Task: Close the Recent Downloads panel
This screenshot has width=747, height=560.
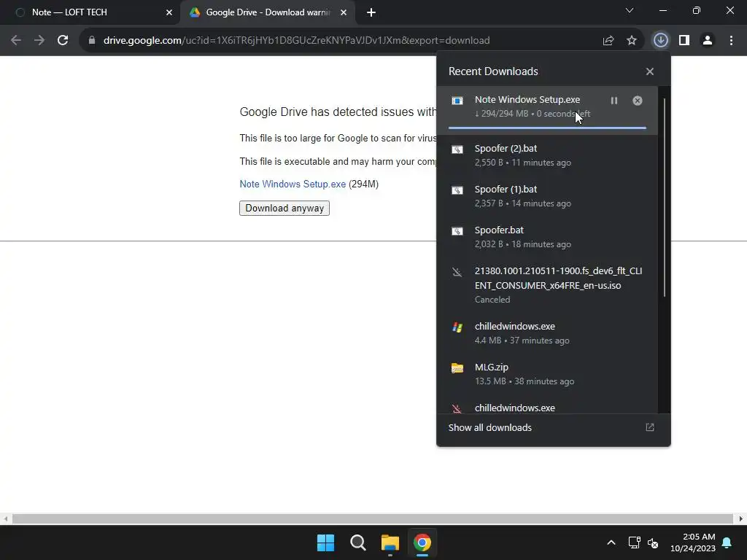Action: [650, 71]
